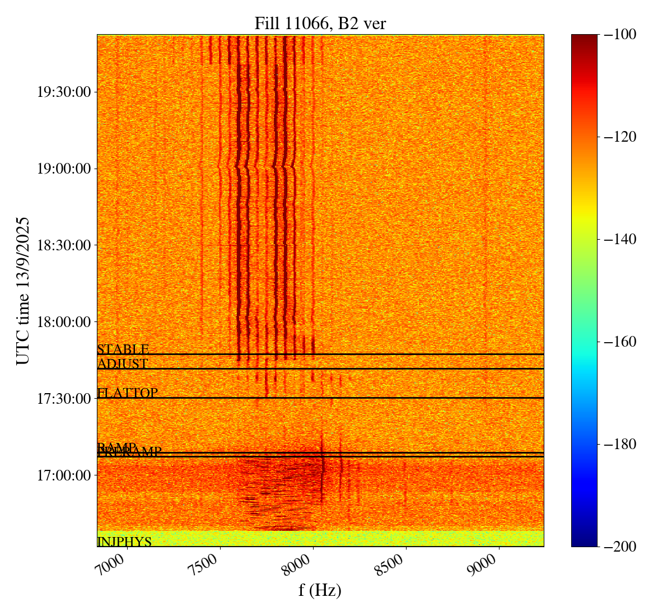This screenshot has height=616, width=672.
Task: Click the plot title 'Fill 11066, B2 ver'
Action: [320, 23]
